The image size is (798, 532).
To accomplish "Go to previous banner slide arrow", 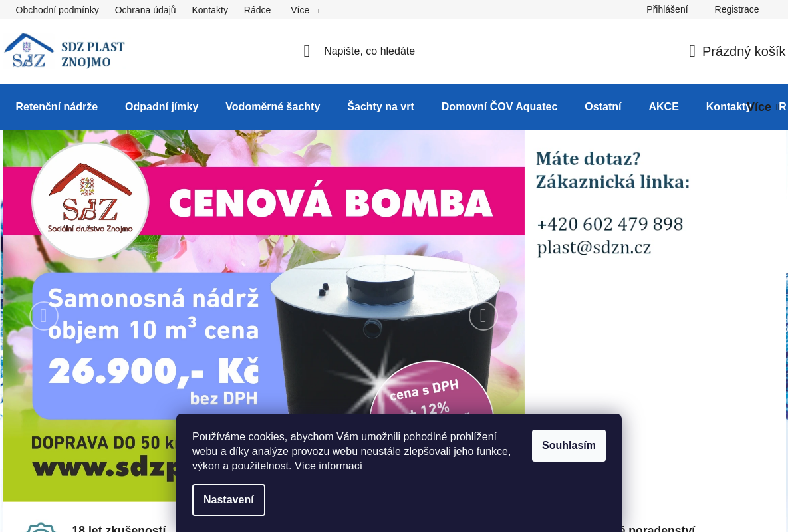I will point(44,316).
